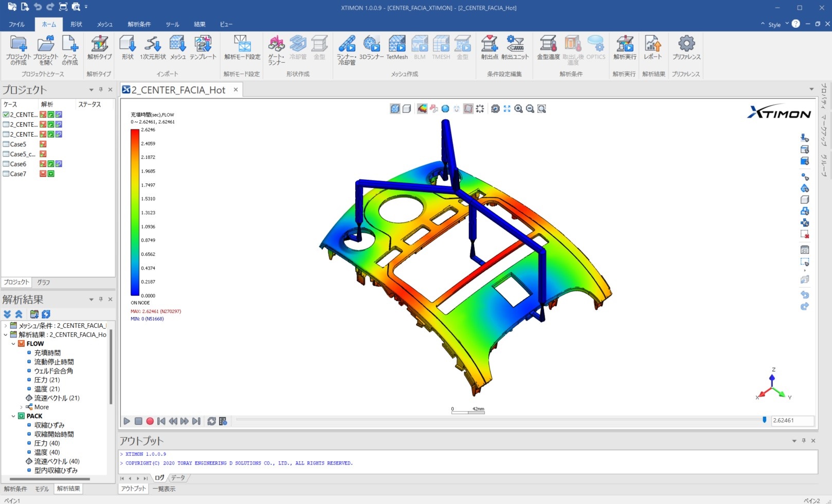832x504 pixels.
Task: Expand the More tree node
Action: pos(21,407)
